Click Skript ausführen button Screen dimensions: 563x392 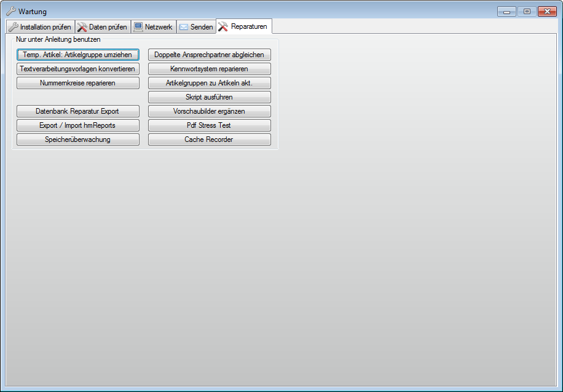point(209,97)
